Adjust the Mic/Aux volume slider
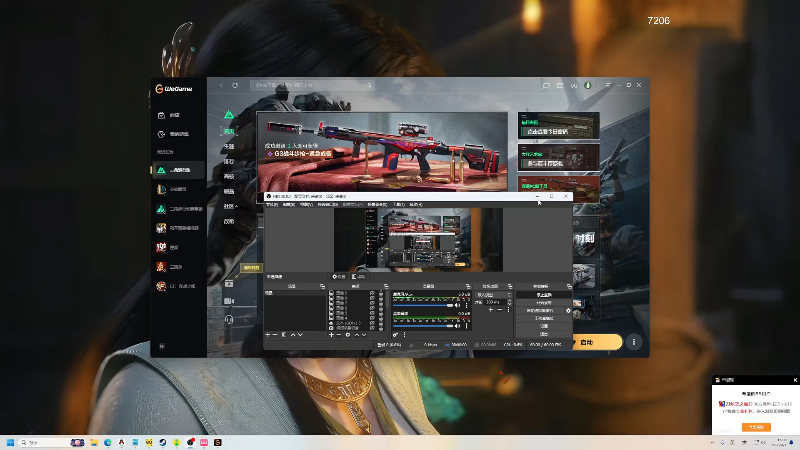This screenshot has width=800, height=450. [423, 305]
